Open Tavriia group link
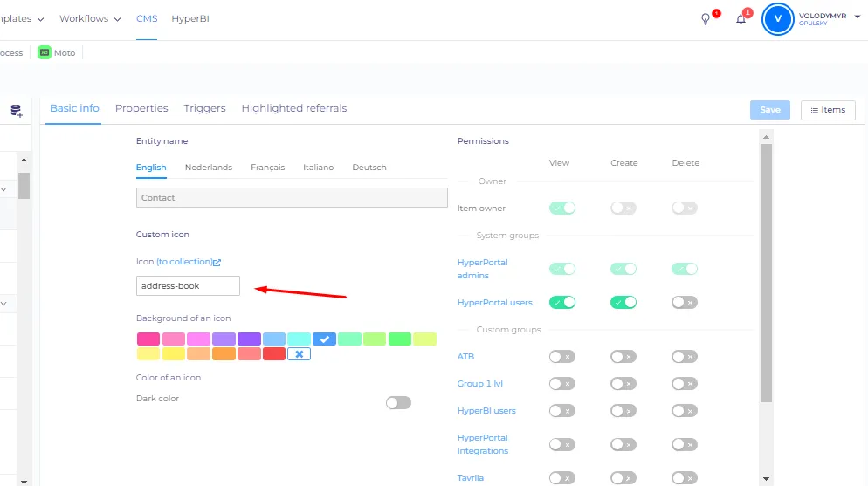This screenshot has height=486, width=868. (470, 477)
